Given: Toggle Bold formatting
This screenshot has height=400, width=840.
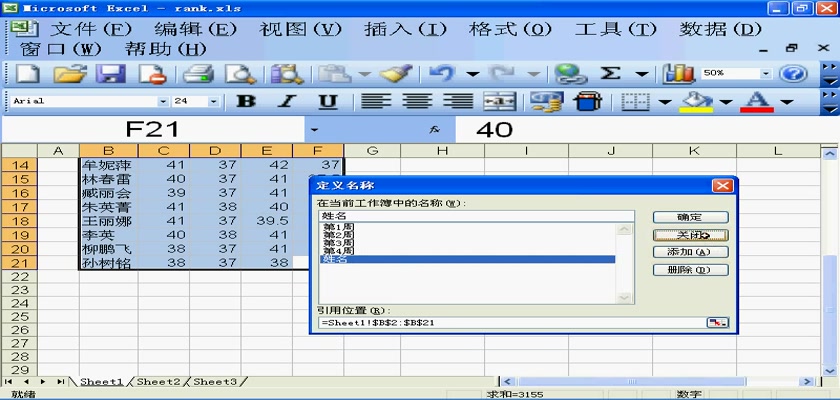Looking at the screenshot, I should (245, 101).
